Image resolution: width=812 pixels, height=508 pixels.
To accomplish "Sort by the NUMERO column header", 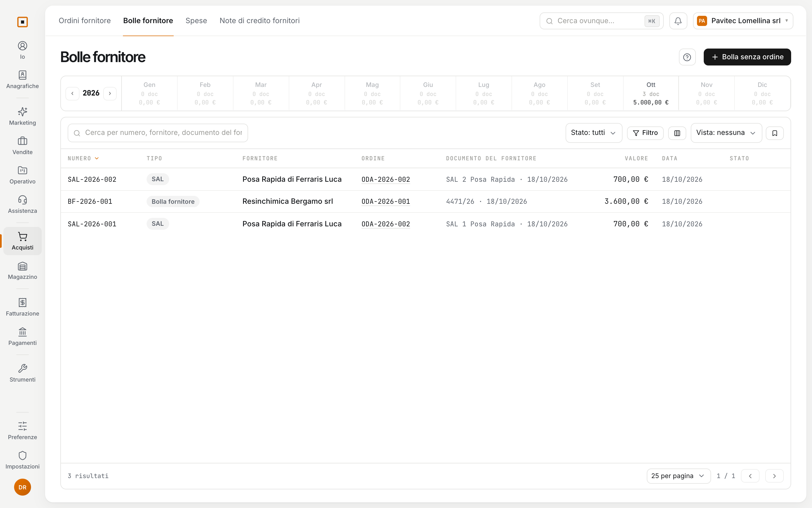I will (x=83, y=158).
